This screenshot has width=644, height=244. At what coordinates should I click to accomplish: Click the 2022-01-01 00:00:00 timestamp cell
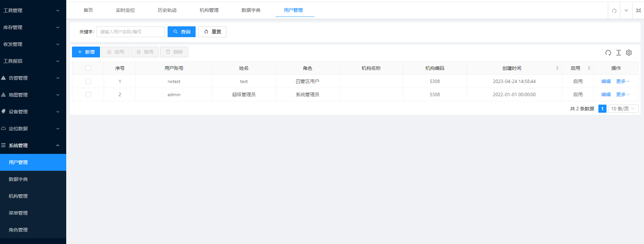514,94
